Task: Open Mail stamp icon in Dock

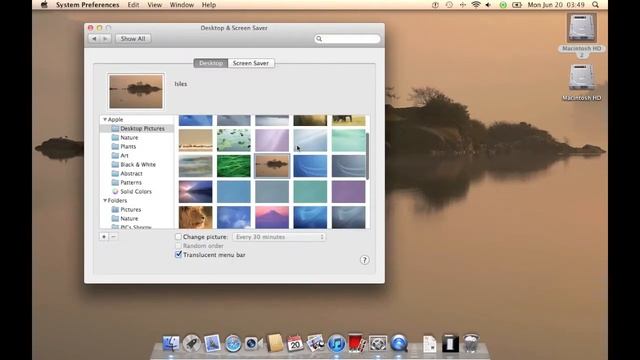Action: [212, 343]
